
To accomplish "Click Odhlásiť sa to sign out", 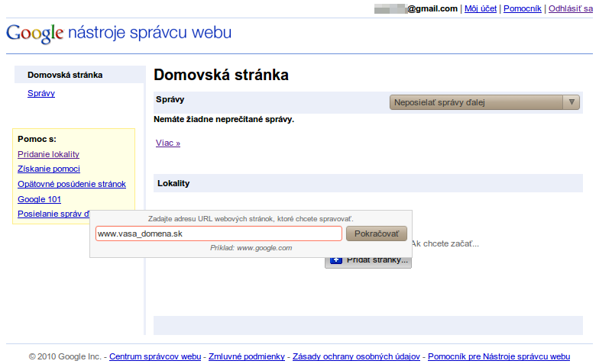I will click(x=571, y=8).
